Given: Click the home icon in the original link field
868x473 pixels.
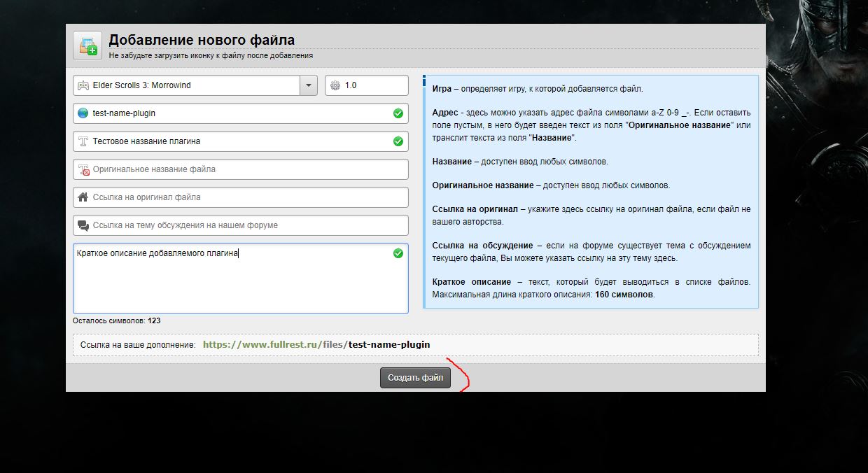Looking at the screenshot, I should (x=83, y=197).
